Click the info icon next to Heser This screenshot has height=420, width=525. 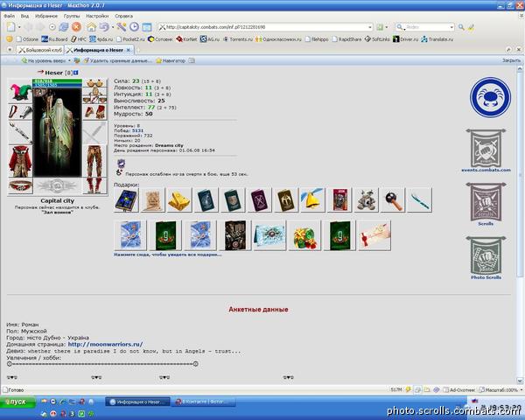tap(76, 73)
